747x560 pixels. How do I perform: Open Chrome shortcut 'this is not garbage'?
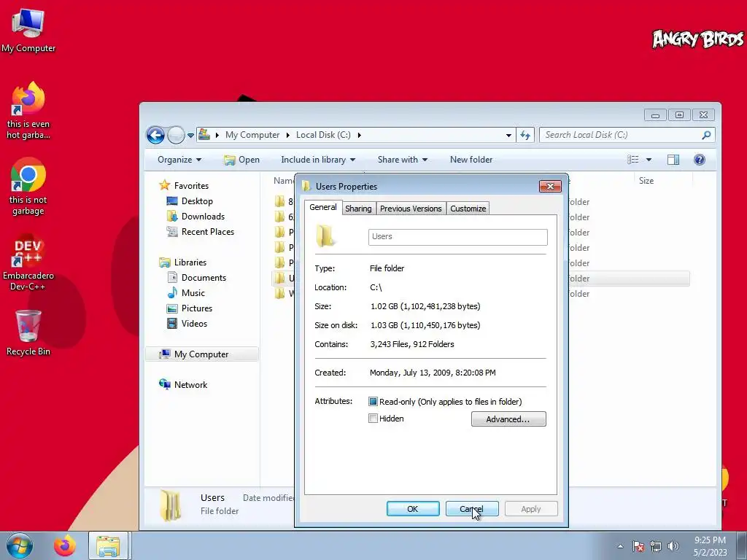[x=28, y=187]
